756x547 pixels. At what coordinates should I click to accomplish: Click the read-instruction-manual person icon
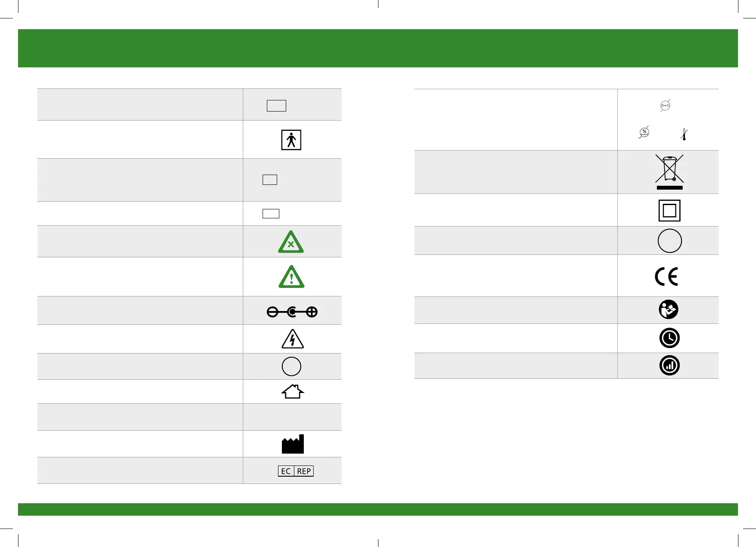(668, 309)
